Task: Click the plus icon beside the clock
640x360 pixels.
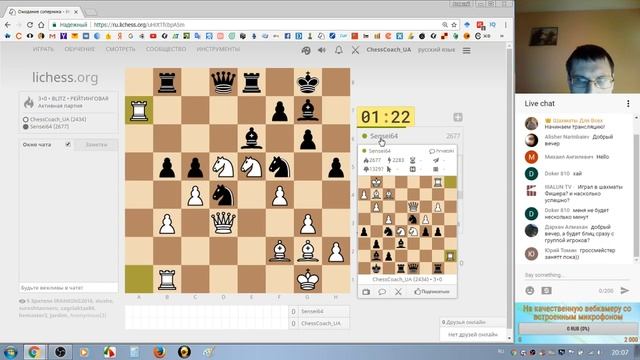Action: click(x=458, y=118)
